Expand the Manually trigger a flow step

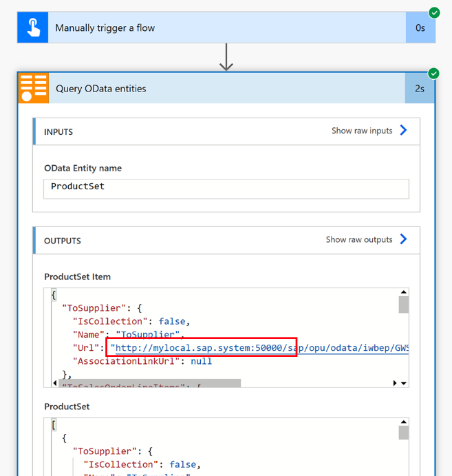coord(227,28)
